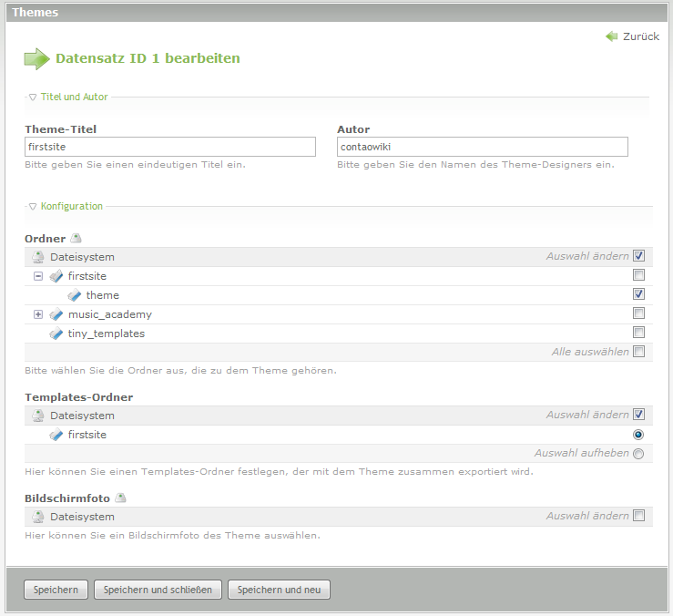Click the Dateisystem icon in Templates-Ordner section
Screen dimensions: 673x616
coord(38,416)
